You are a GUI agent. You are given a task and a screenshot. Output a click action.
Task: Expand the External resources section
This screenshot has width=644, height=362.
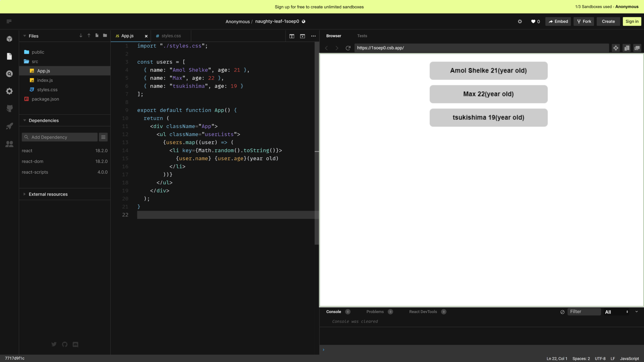coord(25,194)
